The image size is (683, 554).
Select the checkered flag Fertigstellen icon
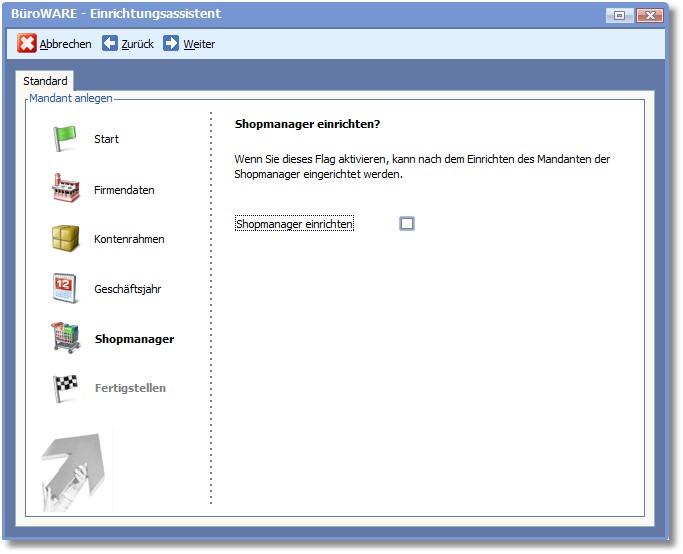tap(65, 388)
